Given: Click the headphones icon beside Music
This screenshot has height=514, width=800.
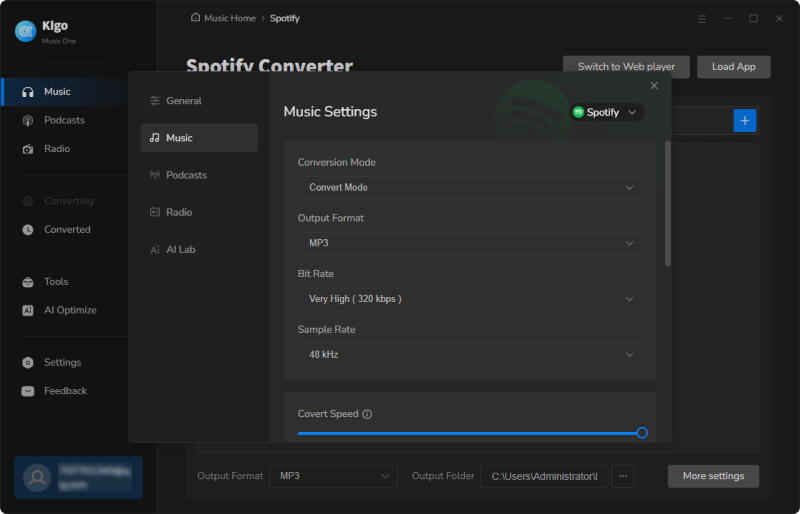Looking at the screenshot, I should coord(28,92).
